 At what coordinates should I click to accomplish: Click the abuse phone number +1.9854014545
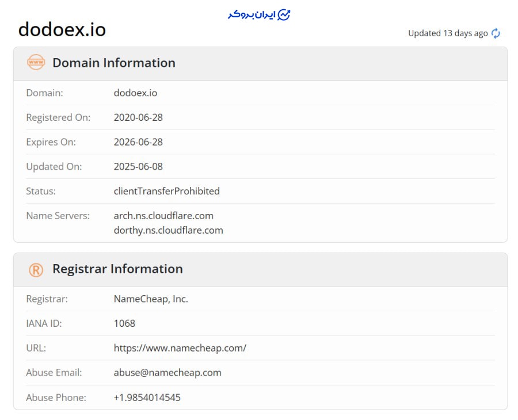point(147,397)
